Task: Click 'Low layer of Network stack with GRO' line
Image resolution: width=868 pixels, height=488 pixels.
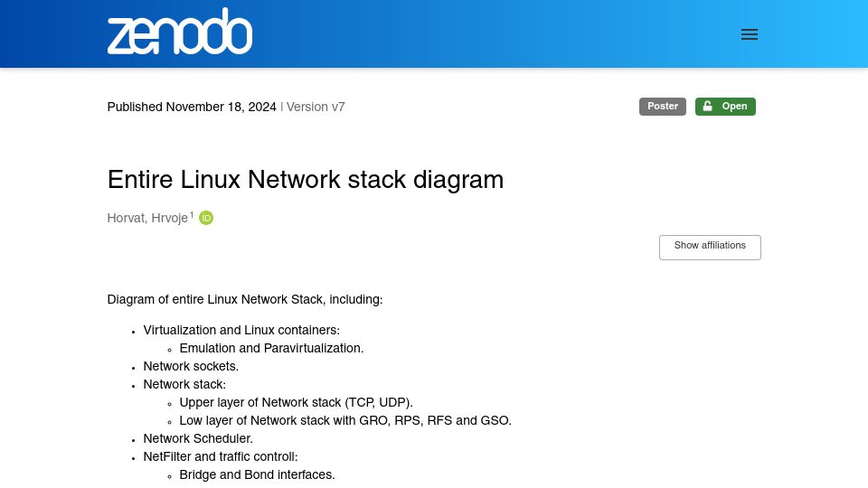Action: (345, 420)
